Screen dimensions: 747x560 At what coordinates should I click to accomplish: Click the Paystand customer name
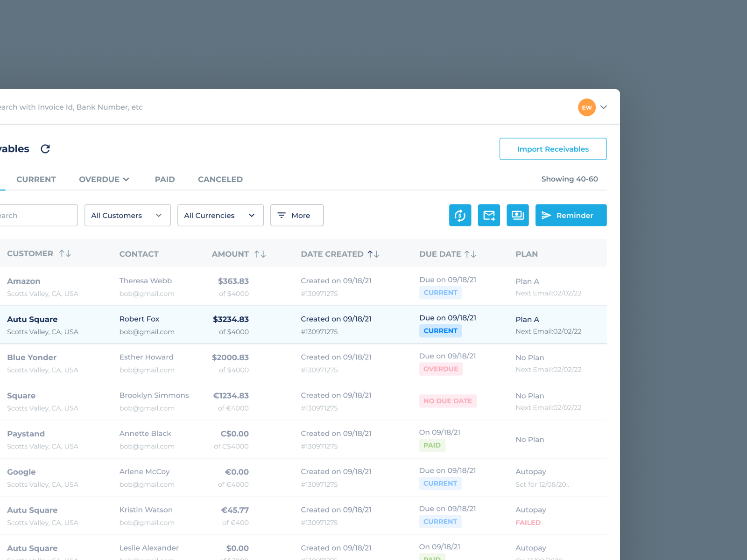[26, 434]
